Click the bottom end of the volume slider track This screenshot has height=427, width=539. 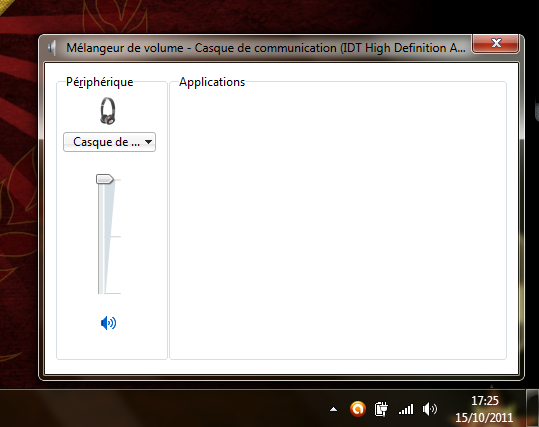pos(101,292)
